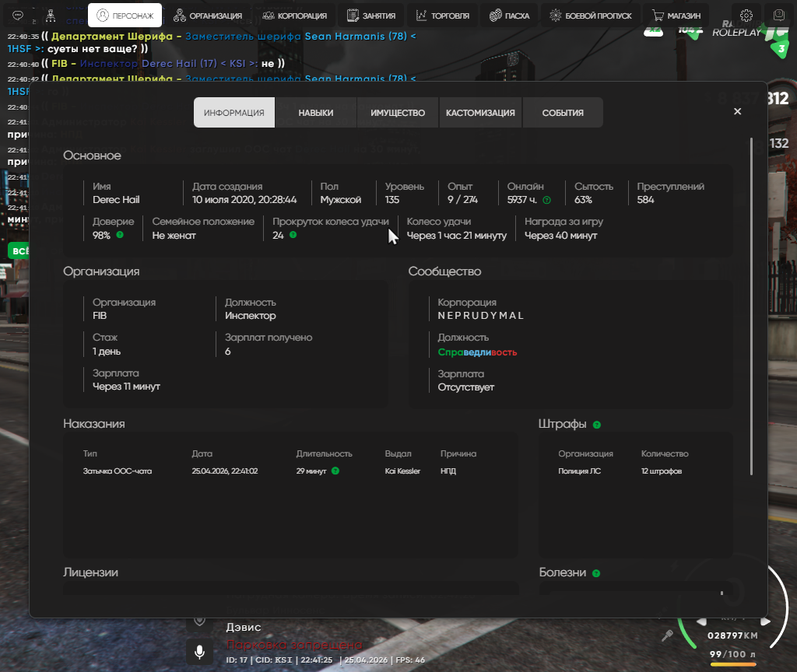Click the microphone icon at bottom
This screenshot has width=797, height=672.
(x=199, y=651)
